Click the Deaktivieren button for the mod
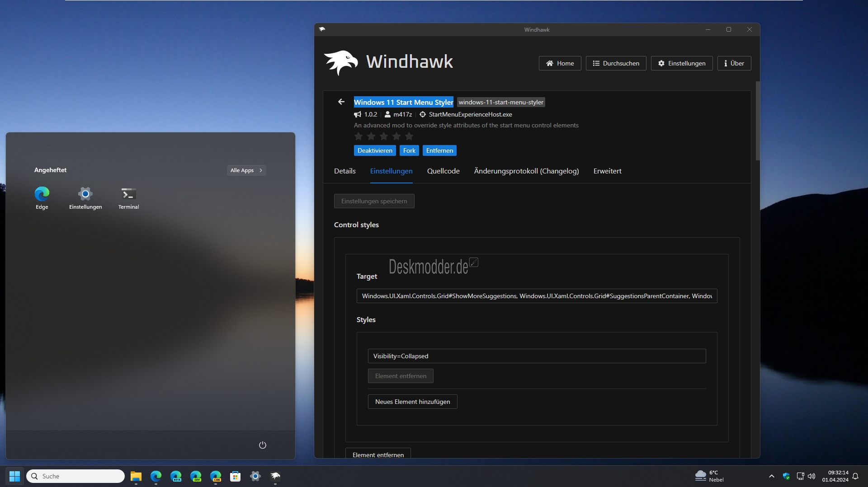Image resolution: width=868 pixels, height=487 pixels. [375, 150]
